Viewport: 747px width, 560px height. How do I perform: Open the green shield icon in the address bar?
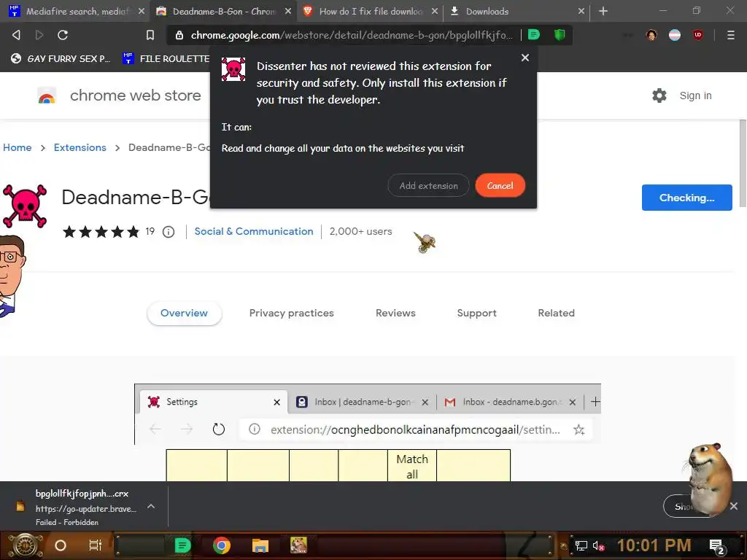click(x=560, y=34)
